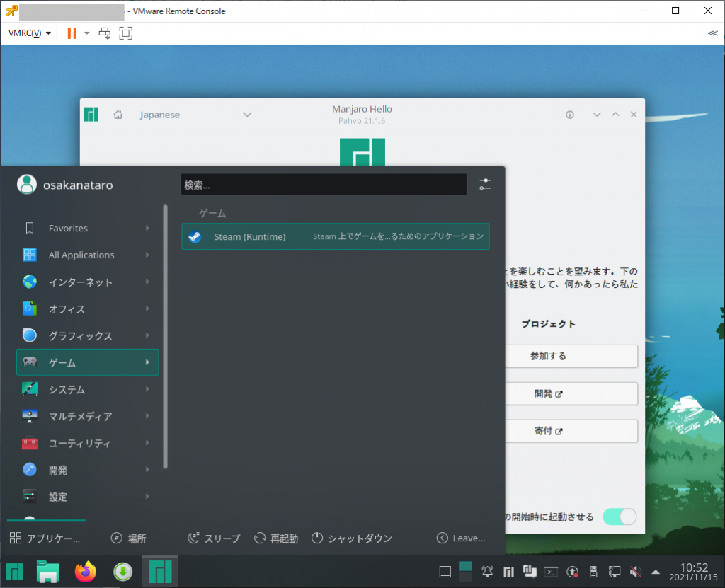
Task: Select the システム category
Action: [87, 389]
